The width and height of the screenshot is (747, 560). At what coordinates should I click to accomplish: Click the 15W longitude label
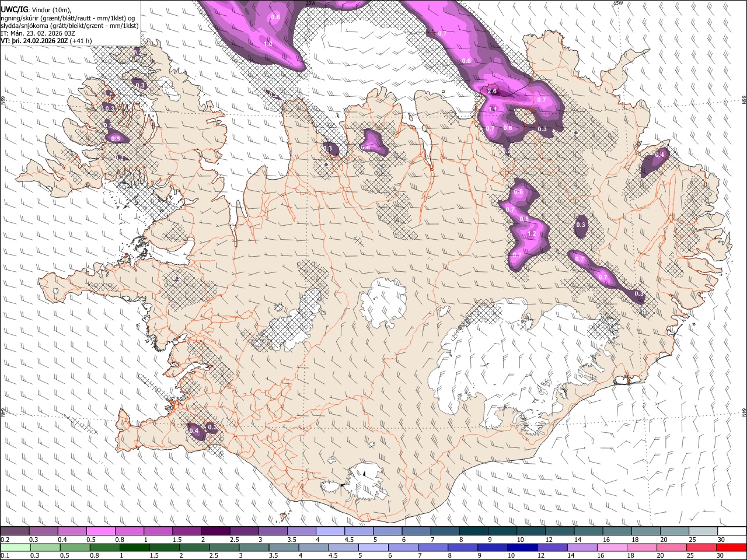tap(618, 3)
